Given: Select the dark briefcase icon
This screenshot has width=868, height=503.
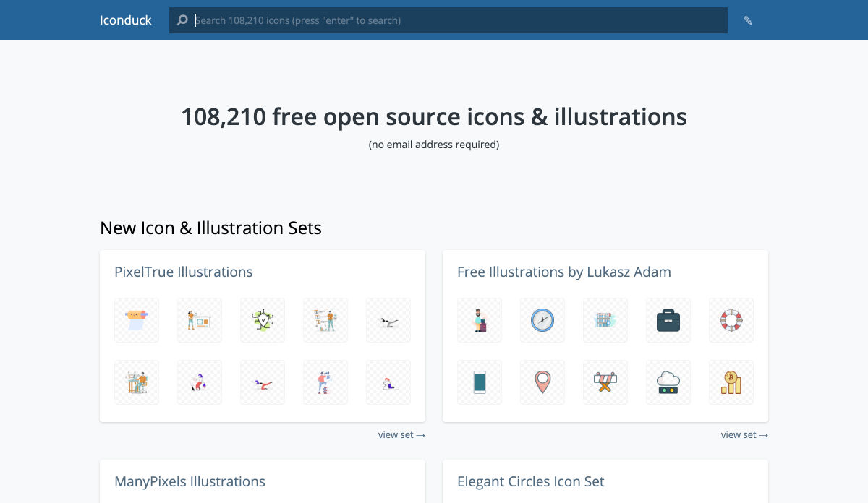Looking at the screenshot, I should click(x=668, y=320).
